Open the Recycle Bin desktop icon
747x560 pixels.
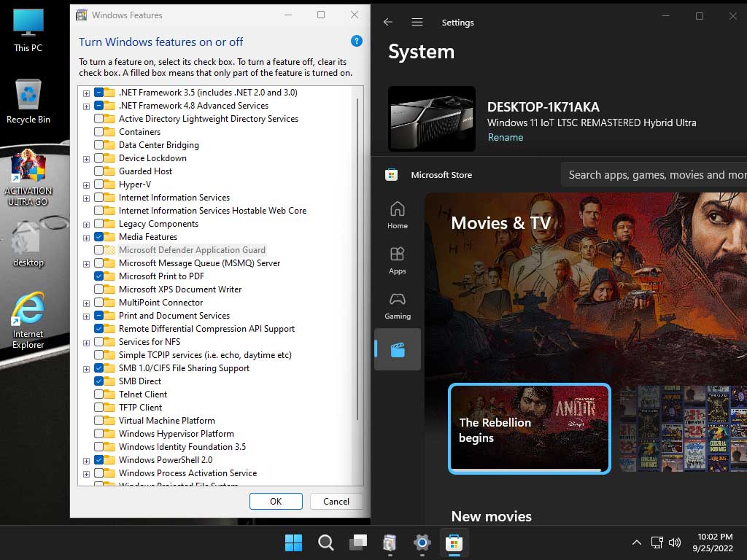click(28, 101)
